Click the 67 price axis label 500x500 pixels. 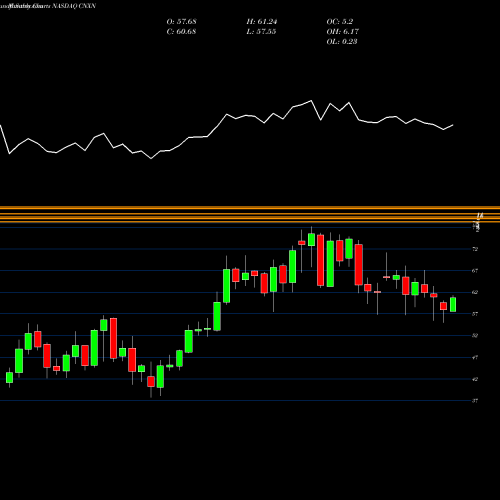[x=475, y=271]
